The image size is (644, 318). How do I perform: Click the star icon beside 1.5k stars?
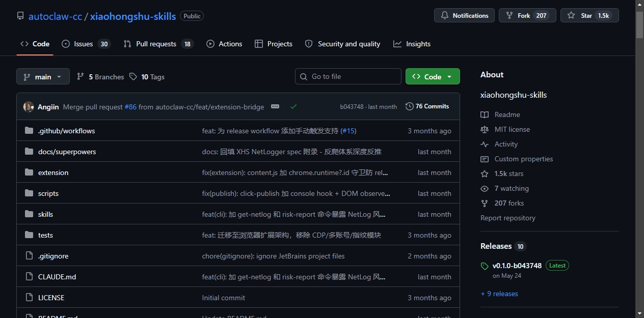tap(485, 174)
